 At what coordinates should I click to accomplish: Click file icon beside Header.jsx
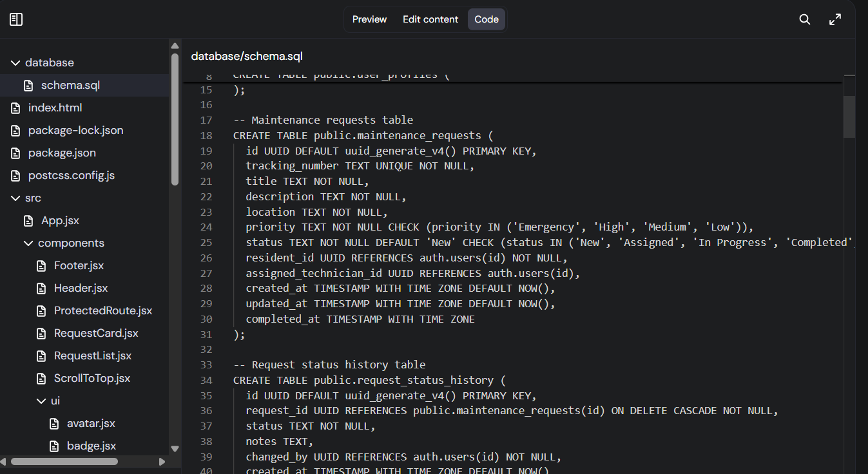click(x=41, y=288)
